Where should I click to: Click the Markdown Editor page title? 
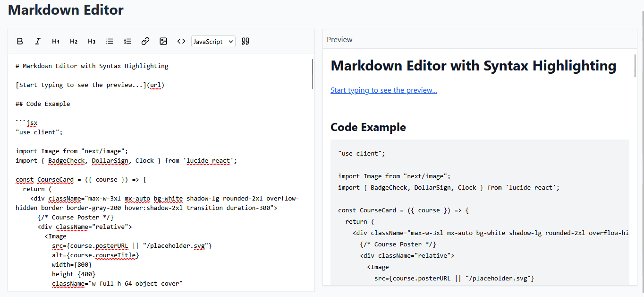click(65, 9)
